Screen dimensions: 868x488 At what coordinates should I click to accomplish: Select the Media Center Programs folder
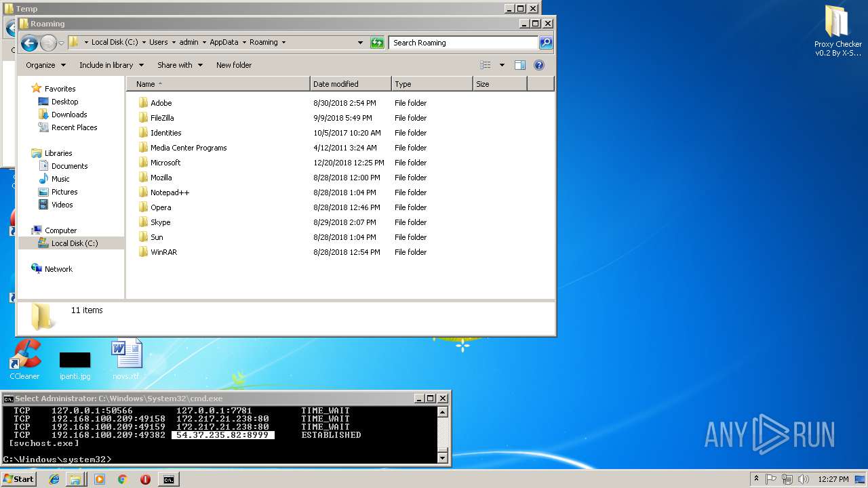[182, 148]
